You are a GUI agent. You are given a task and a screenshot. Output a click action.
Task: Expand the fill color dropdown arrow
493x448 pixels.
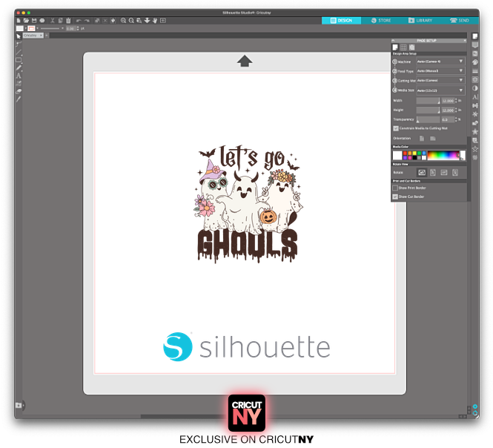[25, 28]
